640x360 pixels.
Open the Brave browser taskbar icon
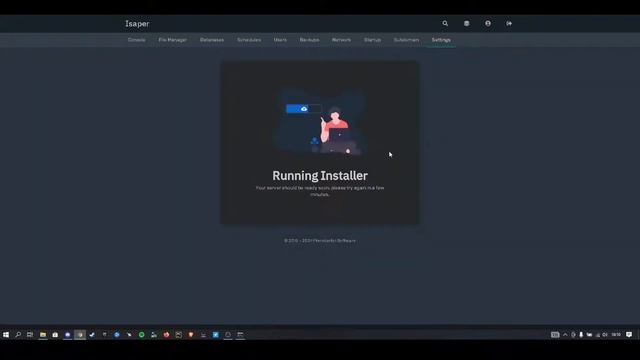pos(191,335)
